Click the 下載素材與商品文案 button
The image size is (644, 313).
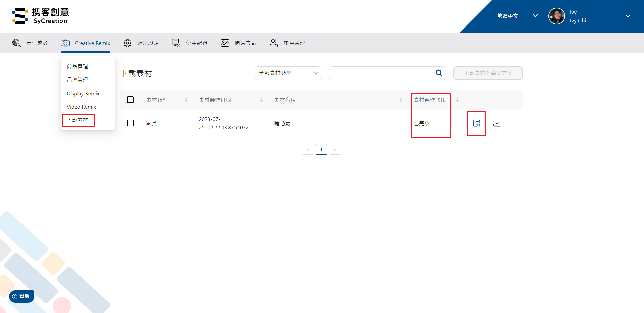click(488, 73)
